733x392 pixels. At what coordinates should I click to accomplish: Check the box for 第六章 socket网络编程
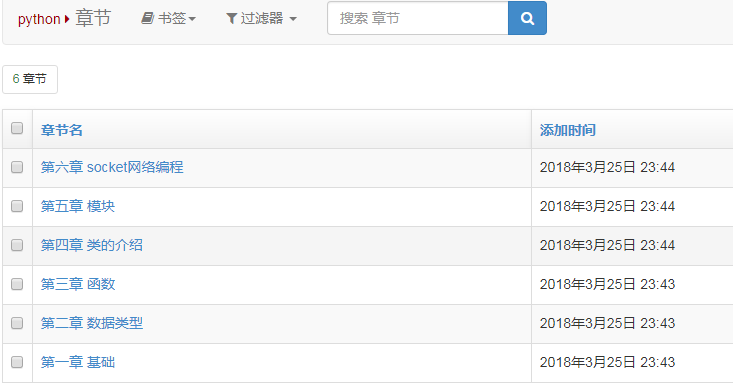(17, 167)
